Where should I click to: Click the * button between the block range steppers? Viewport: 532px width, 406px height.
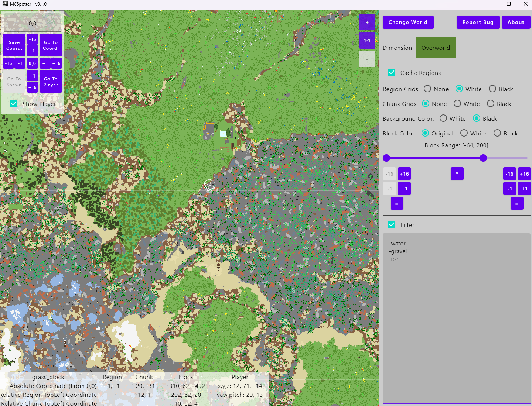(x=457, y=173)
